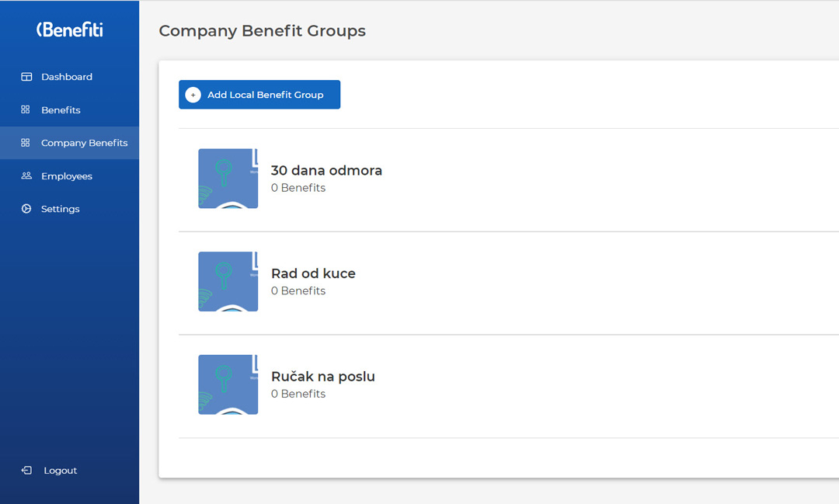Select the Rad od kuce thumbnail image

click(228, 281)
